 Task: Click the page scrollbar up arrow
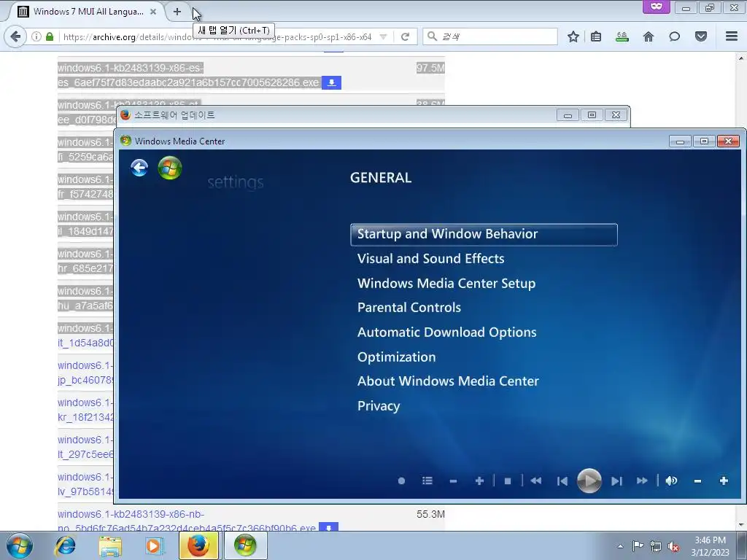pyautogui.click(x=741, y=58)
